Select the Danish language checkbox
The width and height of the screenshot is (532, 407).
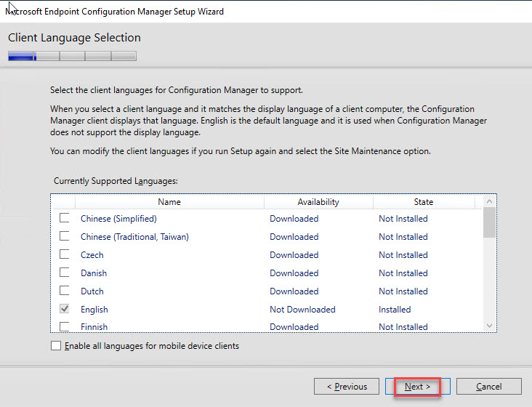click(x=65, y=273)
